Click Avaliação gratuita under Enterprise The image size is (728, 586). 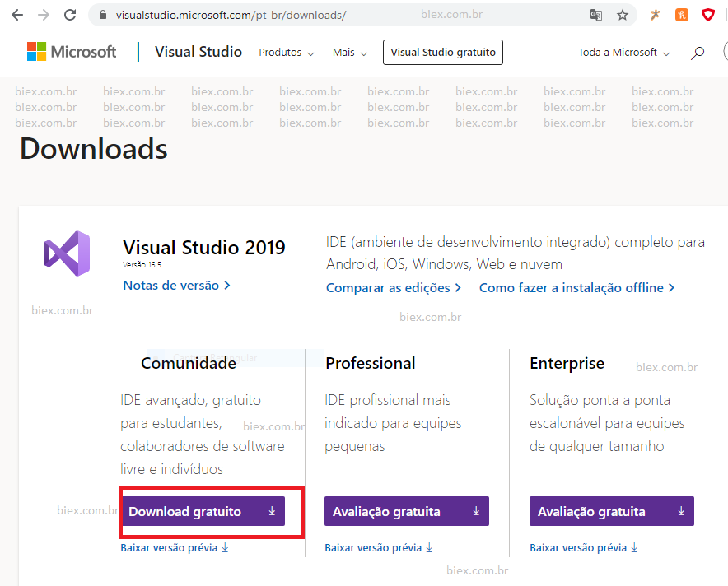pos(611,511)
